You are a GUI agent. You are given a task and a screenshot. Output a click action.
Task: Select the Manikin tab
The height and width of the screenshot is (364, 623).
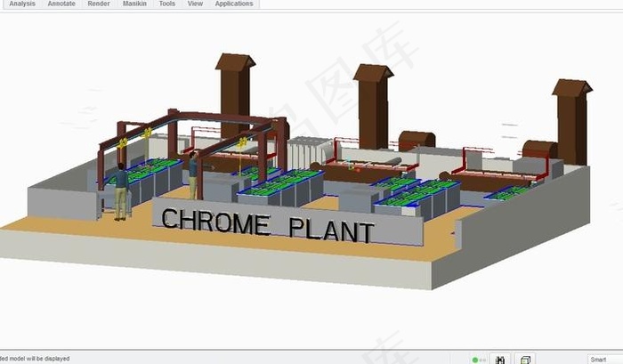(x=134, y=4)
